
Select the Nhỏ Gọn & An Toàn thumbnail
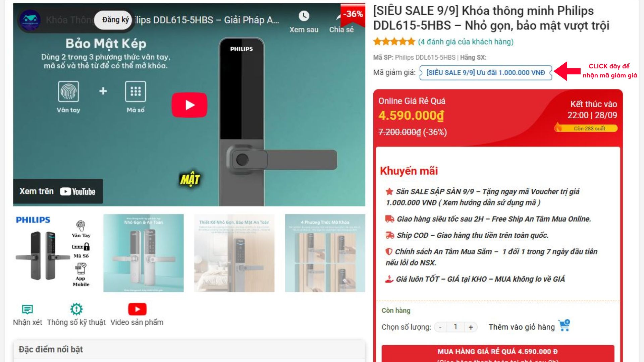coord(144,253)
